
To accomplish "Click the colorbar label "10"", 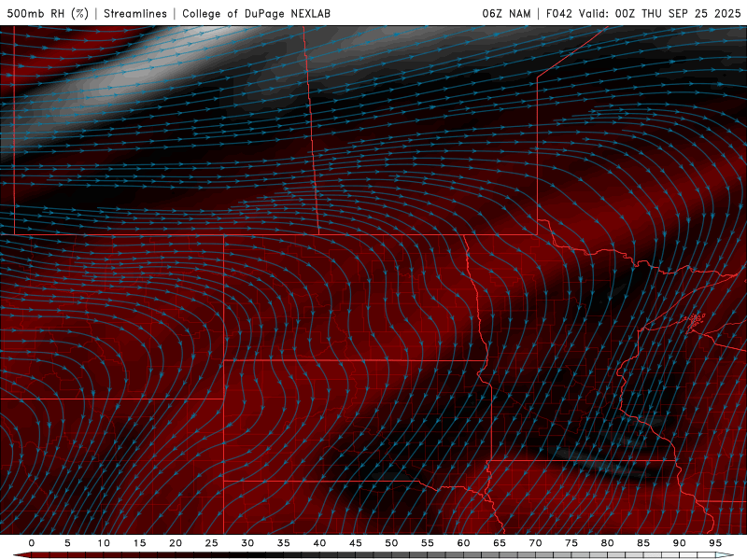I will (104, 543).
